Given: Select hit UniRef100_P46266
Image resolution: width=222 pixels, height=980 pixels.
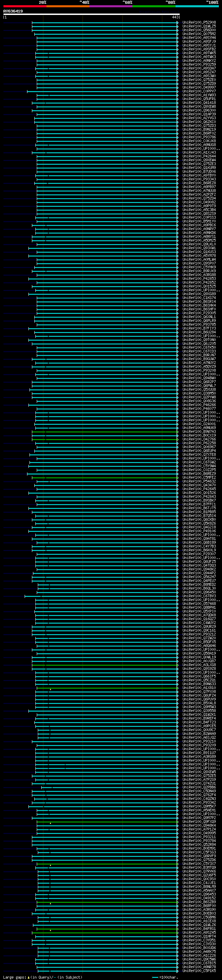Looking at the screenshot, I should pyautogui.click(x=199, y=405).
